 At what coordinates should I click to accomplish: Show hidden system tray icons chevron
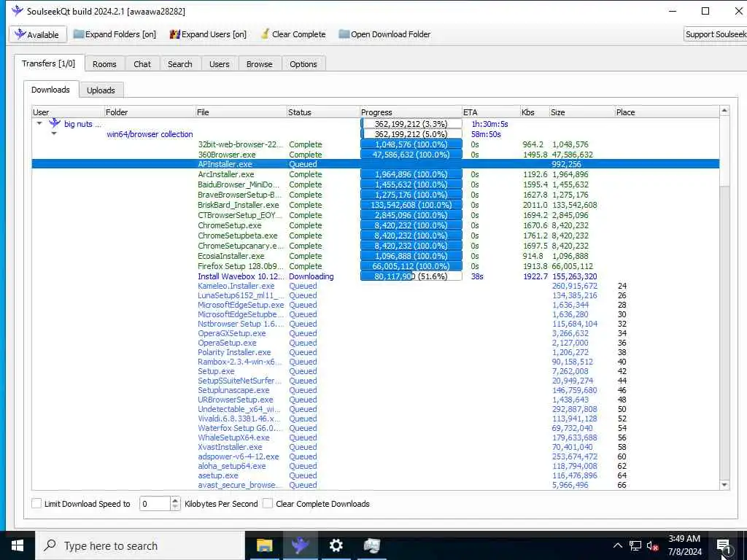pos(617,545)
